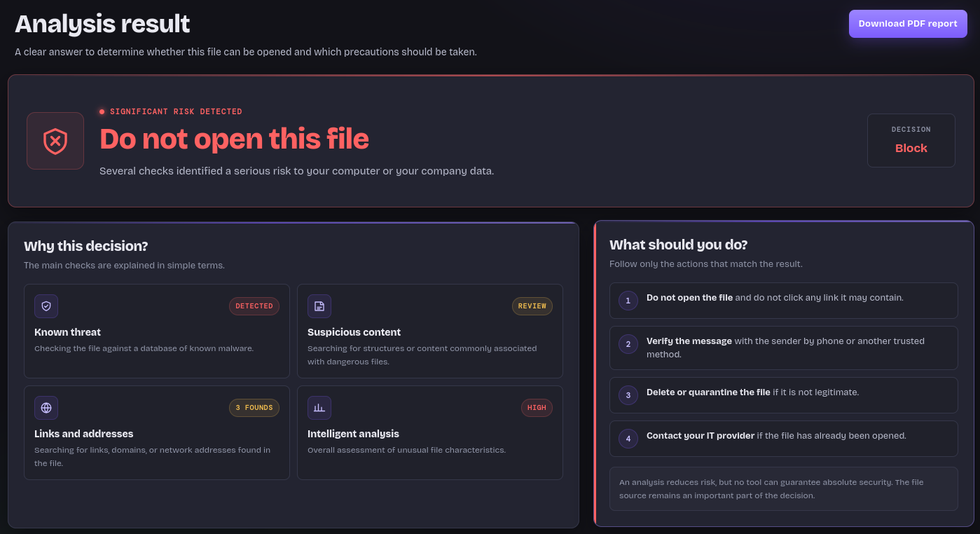Open the Known threat card
Screen dimensions: 980x534
(x=157, y=331)
